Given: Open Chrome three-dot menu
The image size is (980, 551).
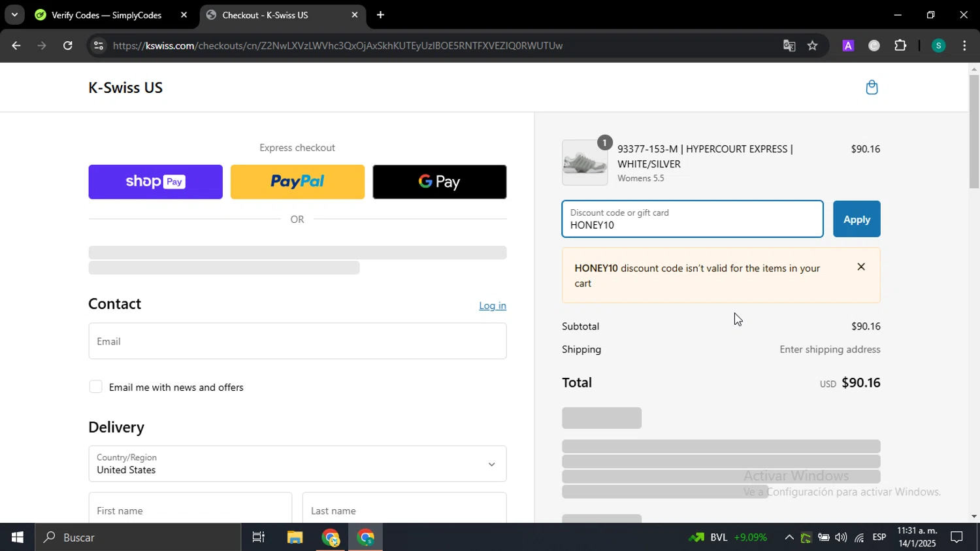Looking at the screenshot, I should coord(964,46).
